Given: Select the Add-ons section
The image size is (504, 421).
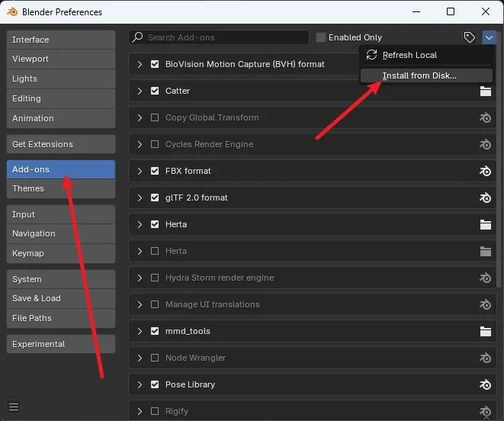Looking at the screenshot, I should pos(61,169).
